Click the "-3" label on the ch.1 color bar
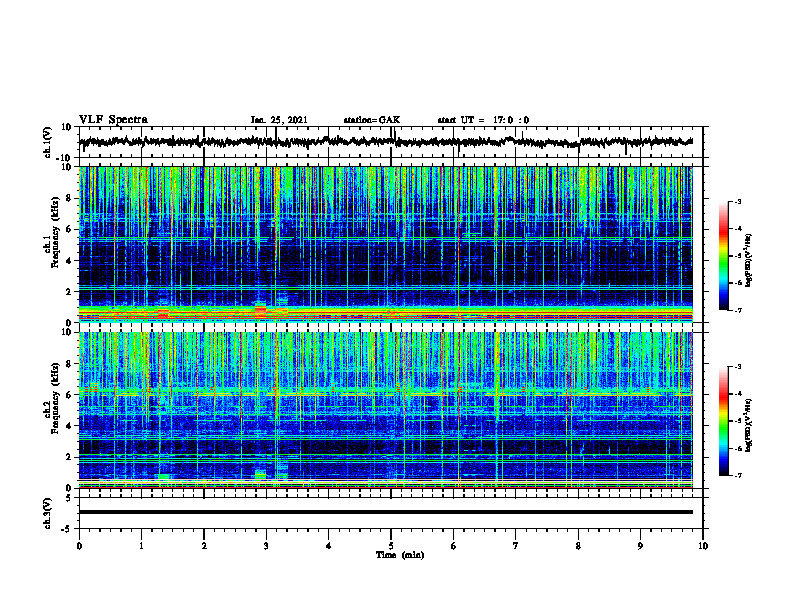 click(737, 201)
